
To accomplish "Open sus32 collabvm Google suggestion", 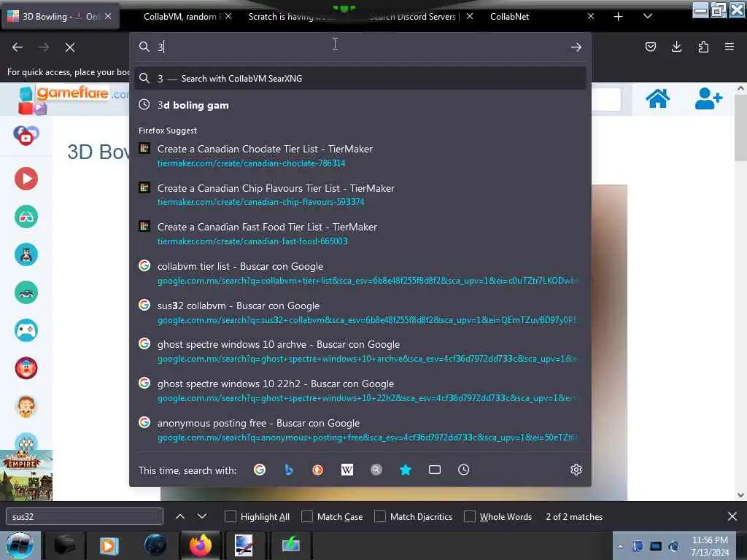I will tap(360, 312).
